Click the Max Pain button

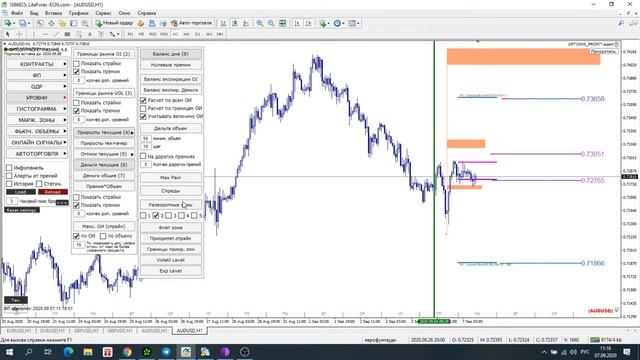coord(171,178)
